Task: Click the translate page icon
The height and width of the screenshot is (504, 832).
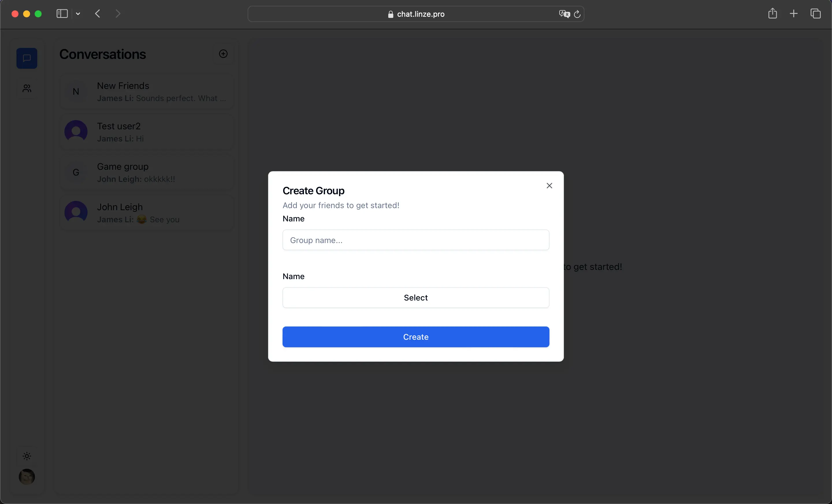Action: (x=564, y=14)
